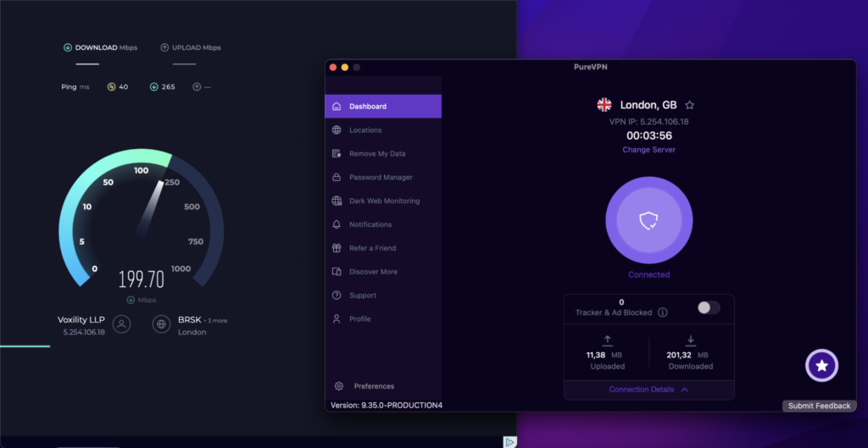Viewport: 868px width, 448px height.
Task: Click the upload arrow icon above 11,38 MB
Action: click(x=607, y=340)
